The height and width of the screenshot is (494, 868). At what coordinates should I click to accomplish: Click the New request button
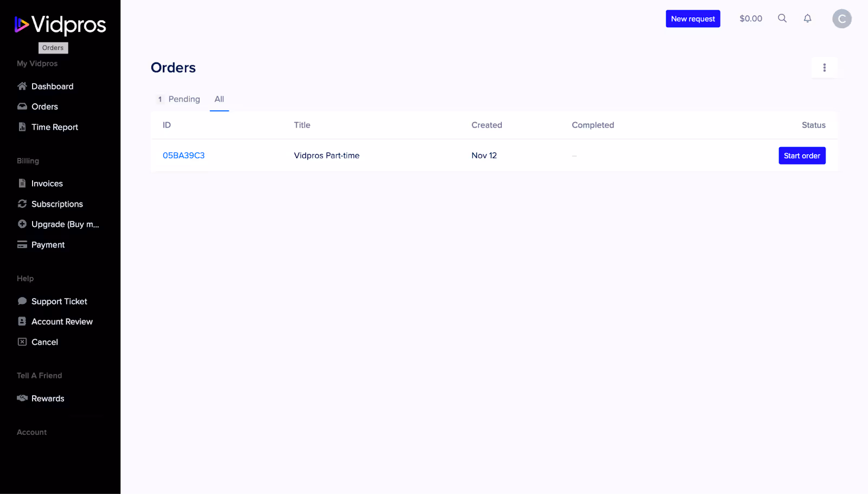pyautogui.click(x=693, y=18)
